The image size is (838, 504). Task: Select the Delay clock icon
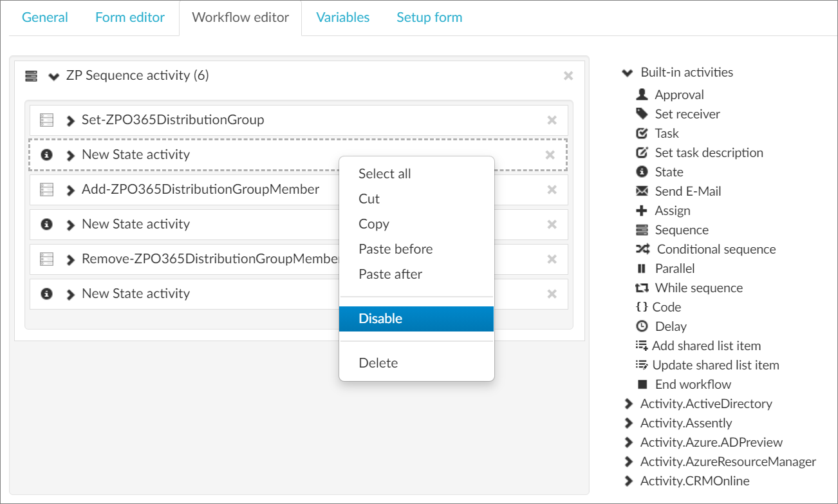(x=641, y=326)
